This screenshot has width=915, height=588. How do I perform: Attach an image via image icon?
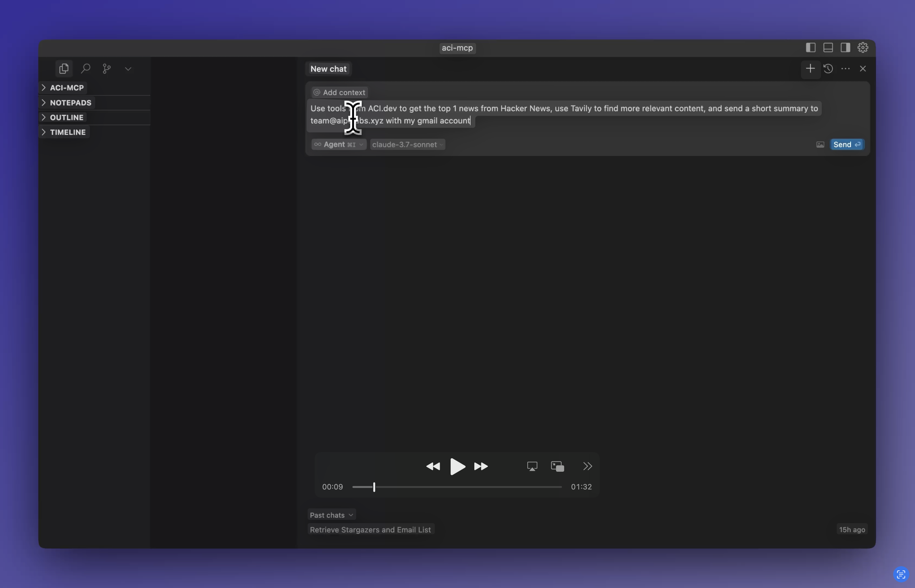(x=820, y=145)
